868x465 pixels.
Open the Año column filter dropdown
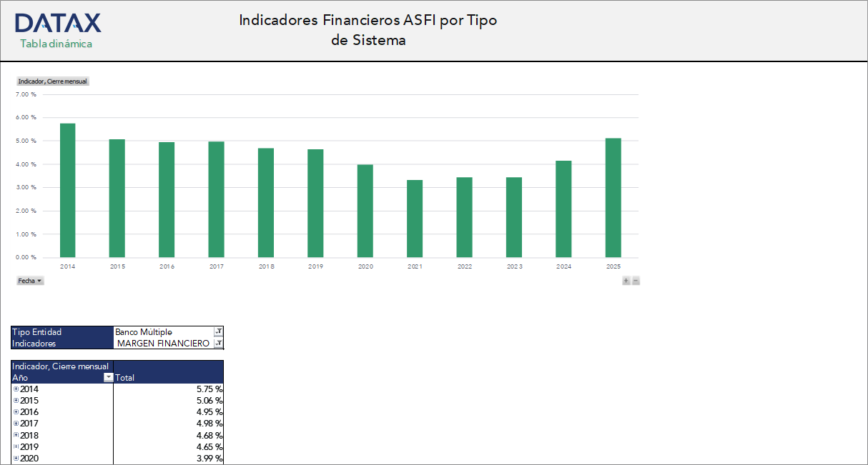tap(108, 377)
